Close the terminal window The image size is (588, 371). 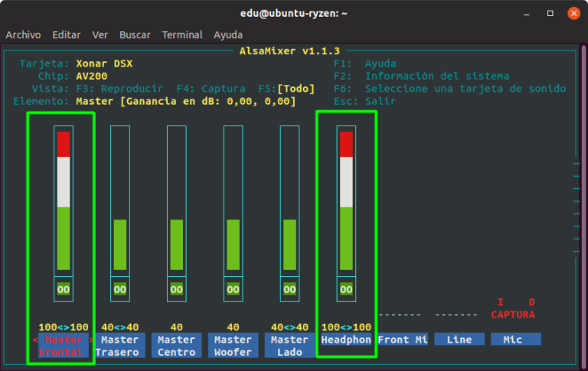(x=573, y=14)
